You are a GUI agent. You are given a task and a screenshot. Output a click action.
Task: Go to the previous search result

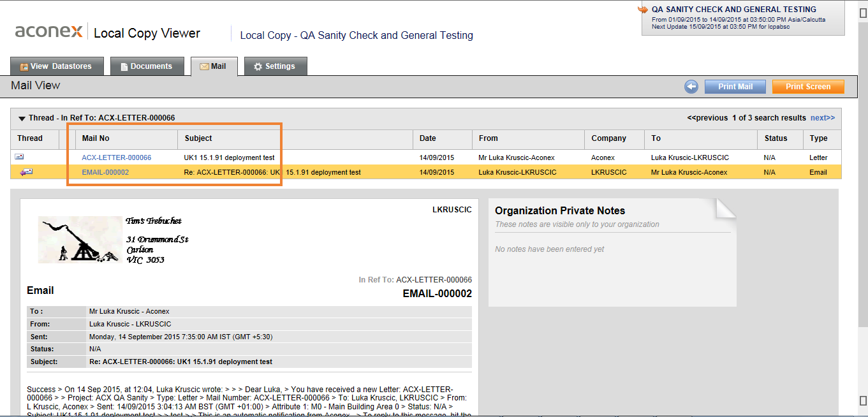click(707, 118)
